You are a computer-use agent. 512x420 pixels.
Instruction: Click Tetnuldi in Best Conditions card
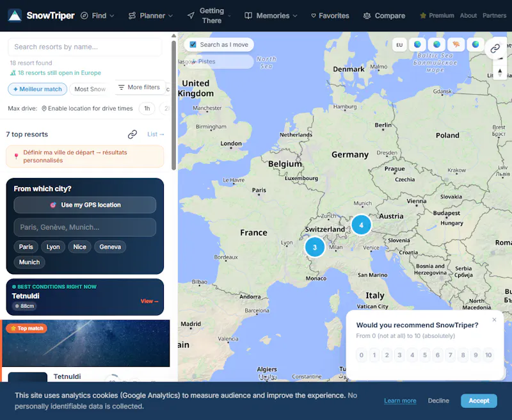pyautogui.click(x=26, y=296)
